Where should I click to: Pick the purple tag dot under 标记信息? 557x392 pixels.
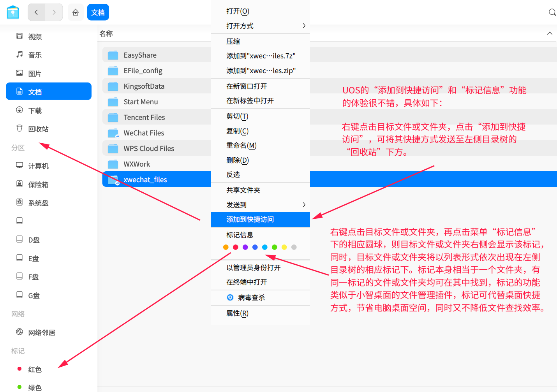click(245, 247)
